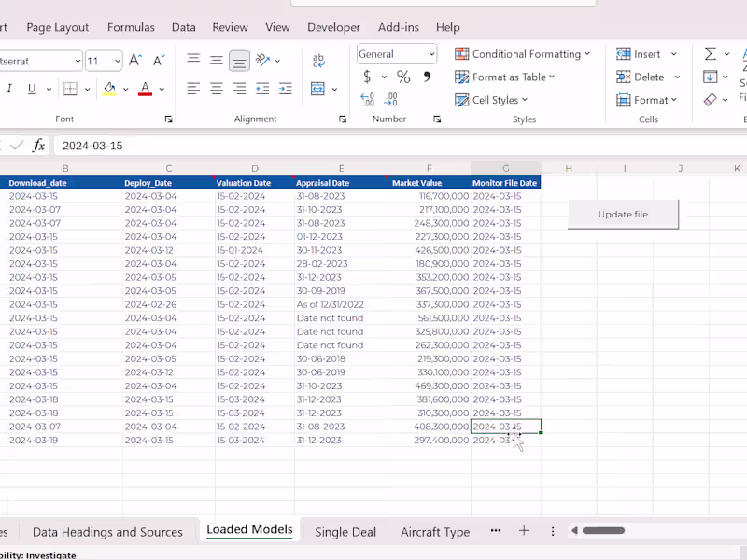Open Format as Table gallery
The width and height of the screenshot is (747, 560).
point(505,77)
